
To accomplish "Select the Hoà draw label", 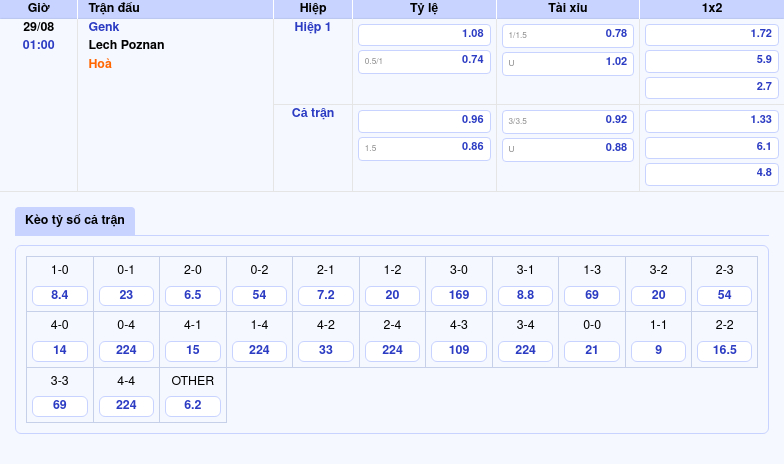I will (x=100, y=64).
